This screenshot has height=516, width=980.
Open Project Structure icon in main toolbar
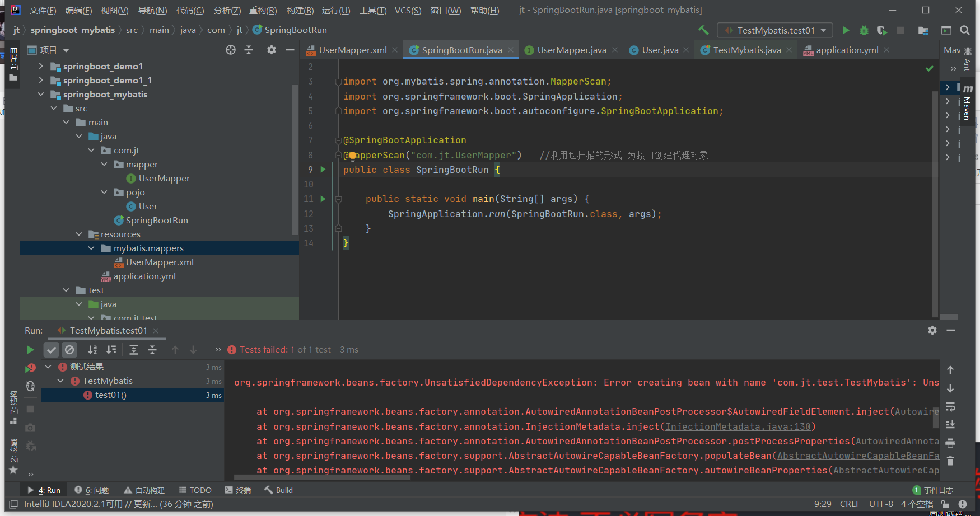923,30
